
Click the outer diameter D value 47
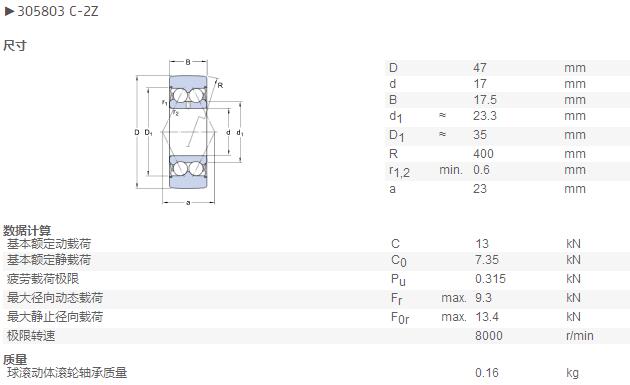pyautogui.click(x=480, y=68)
